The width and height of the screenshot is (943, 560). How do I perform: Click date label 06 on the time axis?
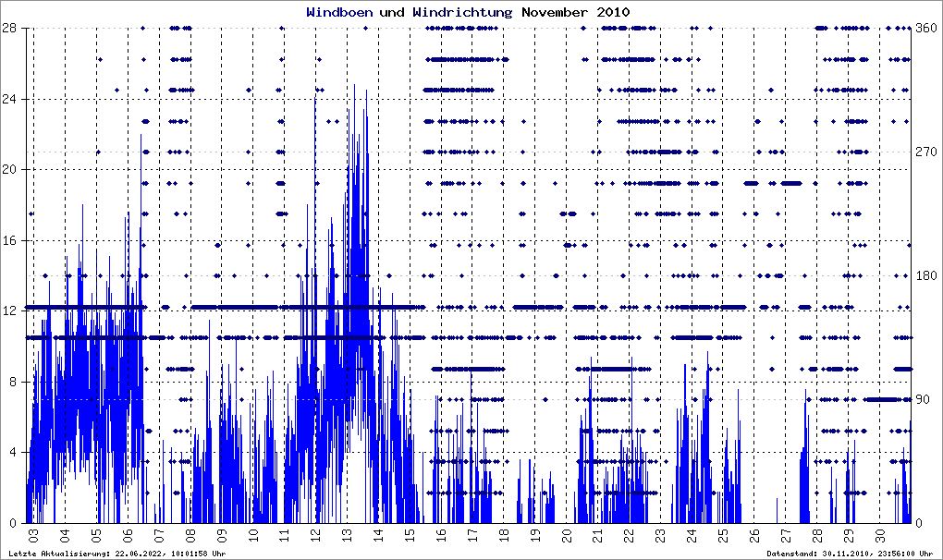pyautogui.click(x=128, y=536)
